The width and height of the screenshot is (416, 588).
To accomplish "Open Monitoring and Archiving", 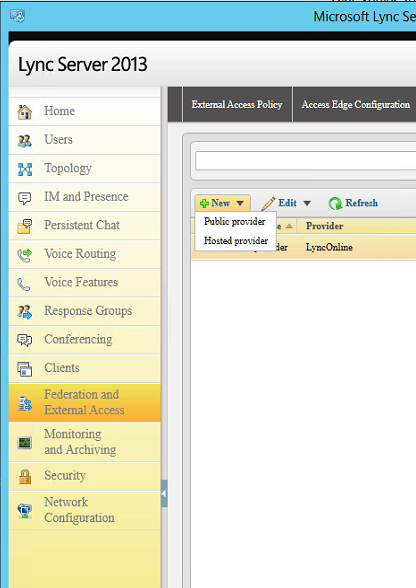I will click(x=85, y=442).
